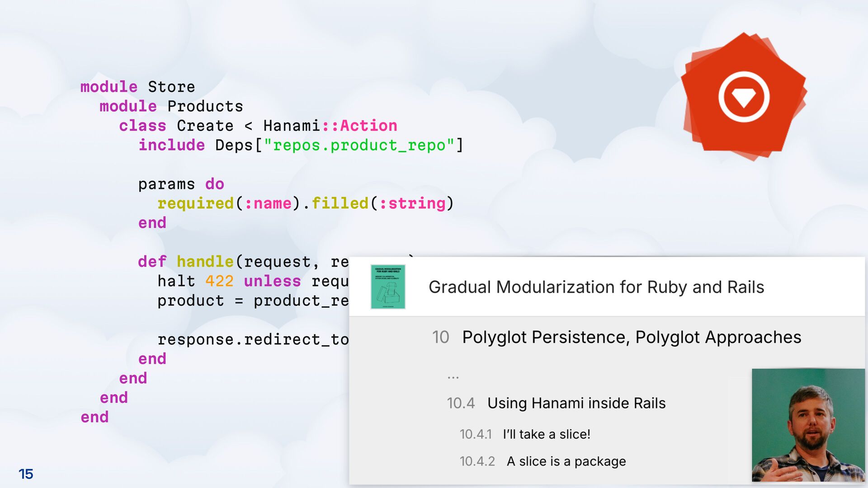Click "module Store" code line

point(137,87)
